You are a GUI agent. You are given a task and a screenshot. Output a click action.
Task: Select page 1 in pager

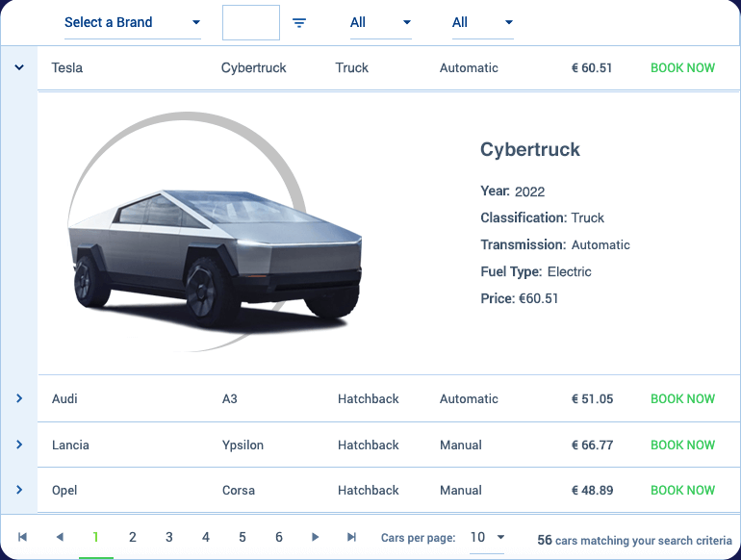96,537
